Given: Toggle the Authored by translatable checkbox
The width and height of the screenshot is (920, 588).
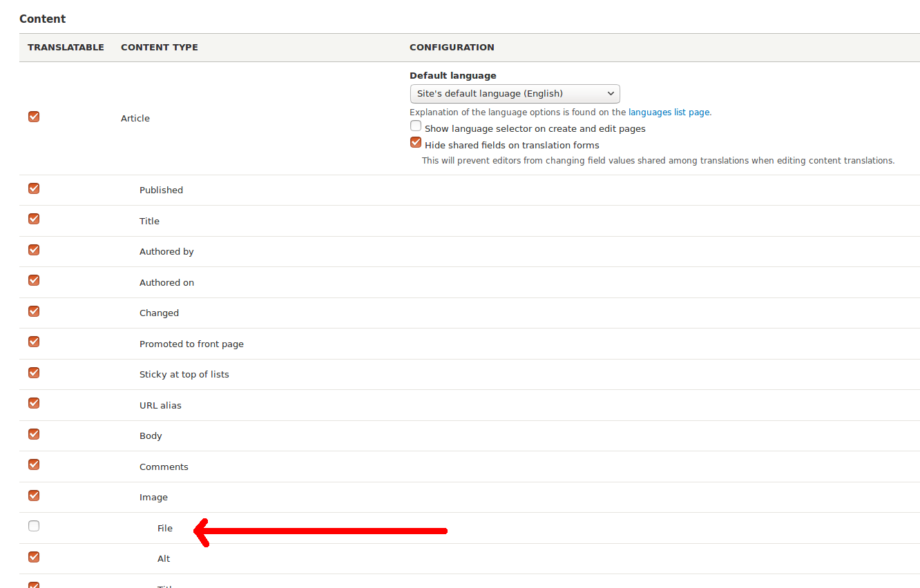Looking at the screenshot, I should tap(33, 250).
